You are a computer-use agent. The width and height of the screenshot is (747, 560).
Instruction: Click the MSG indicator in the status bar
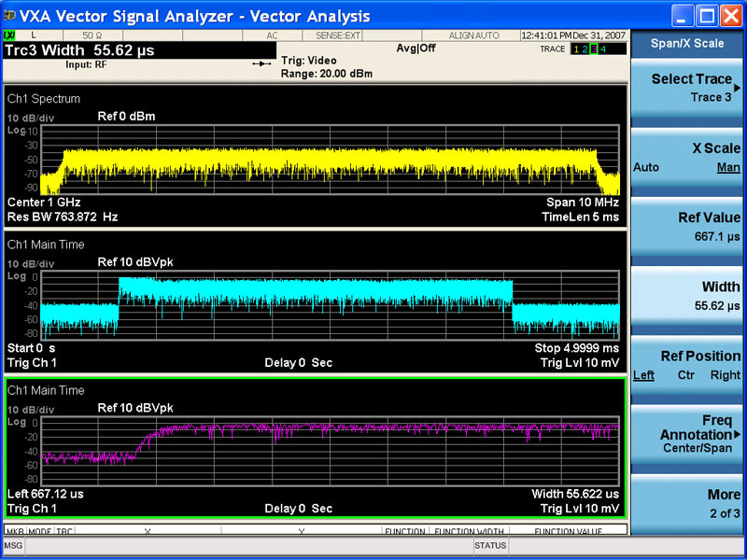click(12, 545)
